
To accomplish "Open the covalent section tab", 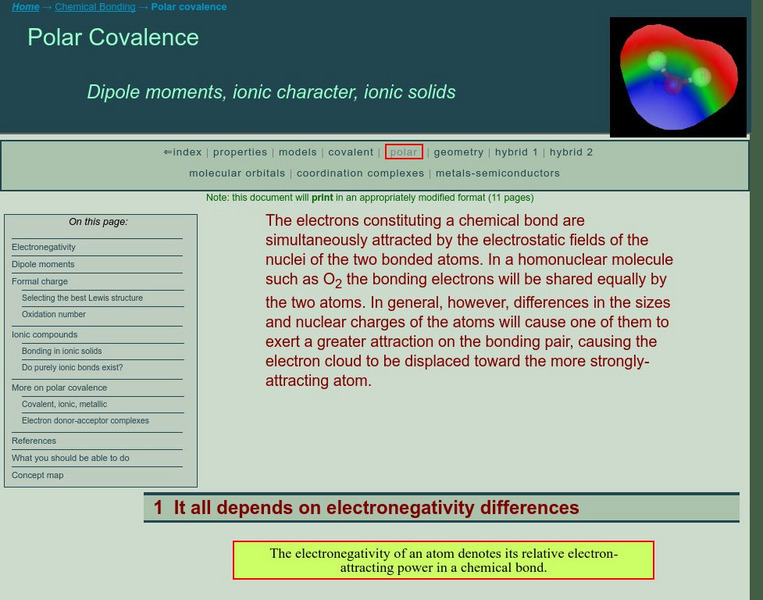I will pyautogui.click(x=350, y=152).
